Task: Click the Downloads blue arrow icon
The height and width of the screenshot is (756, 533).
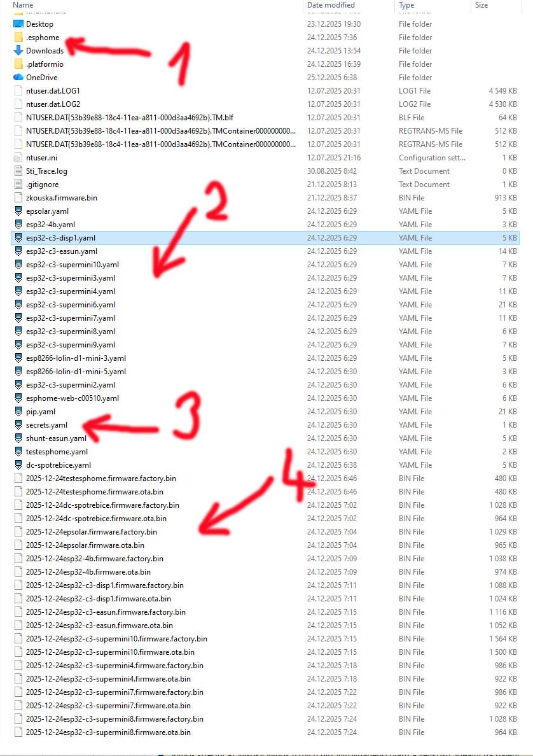Action: point(18,51)
